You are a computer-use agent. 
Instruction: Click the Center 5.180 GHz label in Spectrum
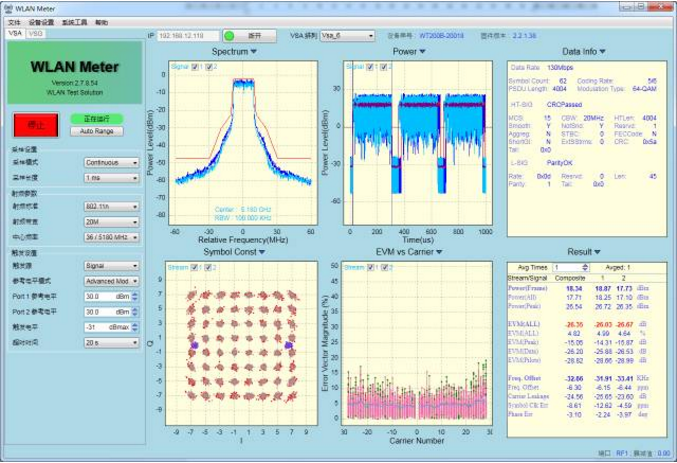coord(243,209)
